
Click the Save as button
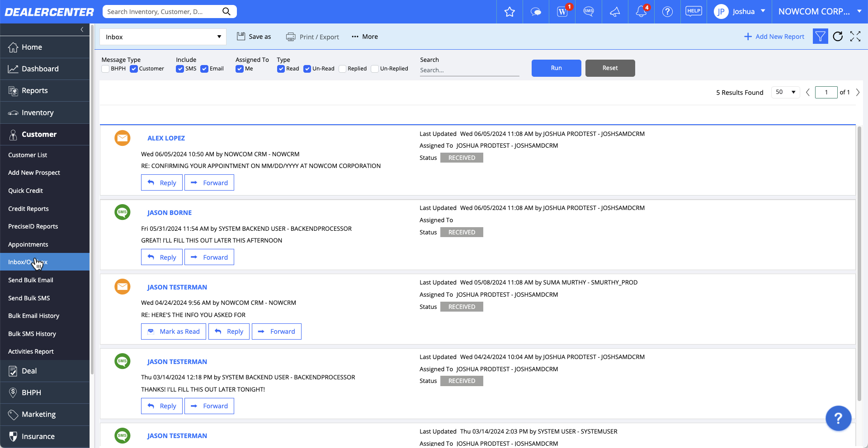pyautogui.click(x=254, y=37)
